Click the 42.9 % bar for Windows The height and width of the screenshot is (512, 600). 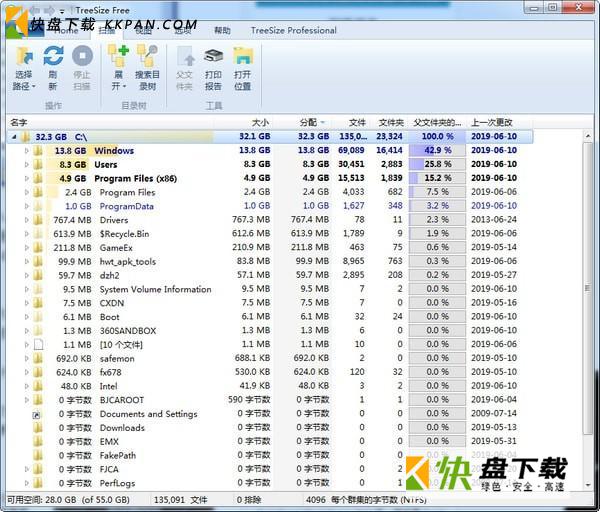pyautogui.click(x=437, y=150)
